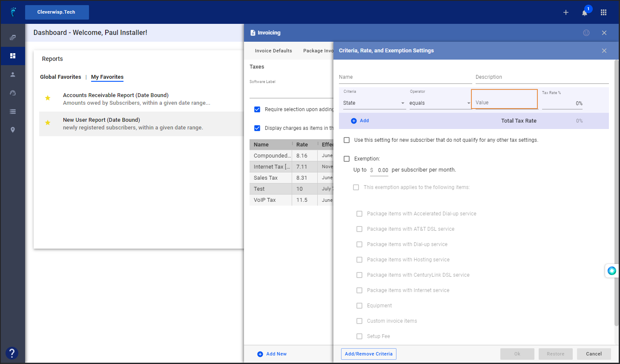Screen dimensions: 620x364
Task: Open the first sidebar icon with stacked windows
Action: tap(13, 37)
